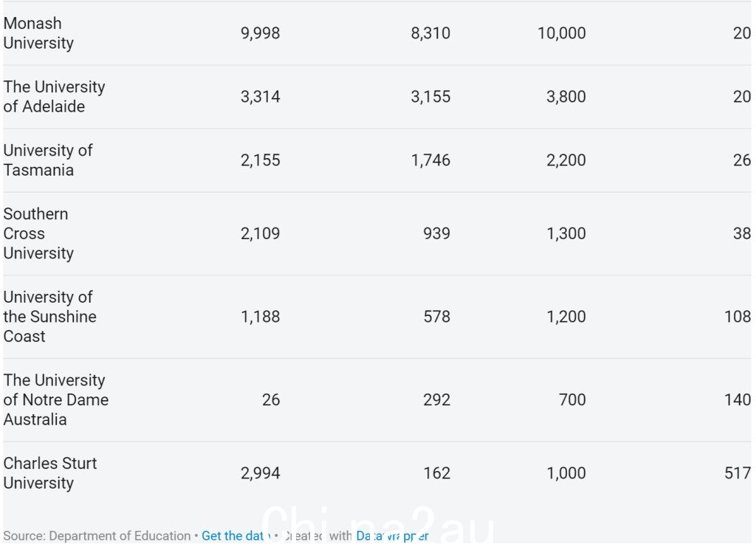Image resolution: width=756 pixels, height=550 pixels.
Task: Click The University of Notre Dame Australia label
Action: point(56,399)
